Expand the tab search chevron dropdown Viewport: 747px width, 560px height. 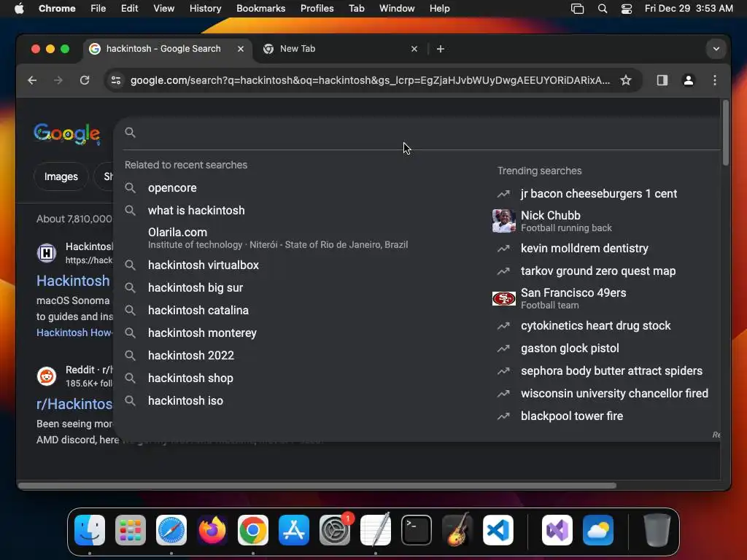click(x=716, y=49)
